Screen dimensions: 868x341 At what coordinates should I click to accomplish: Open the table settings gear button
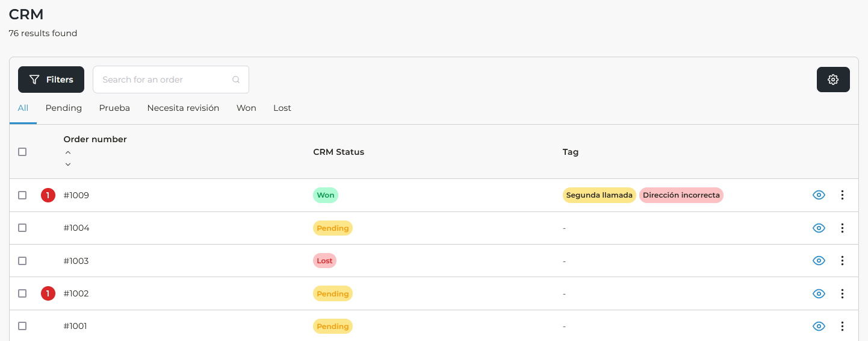(x=833, y=80)
